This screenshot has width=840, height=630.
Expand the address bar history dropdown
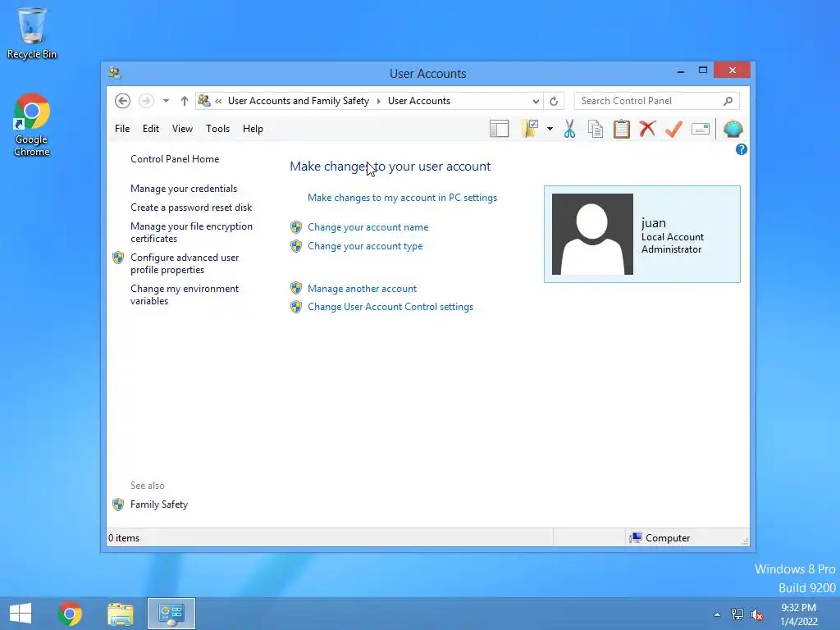coord(535,101)
